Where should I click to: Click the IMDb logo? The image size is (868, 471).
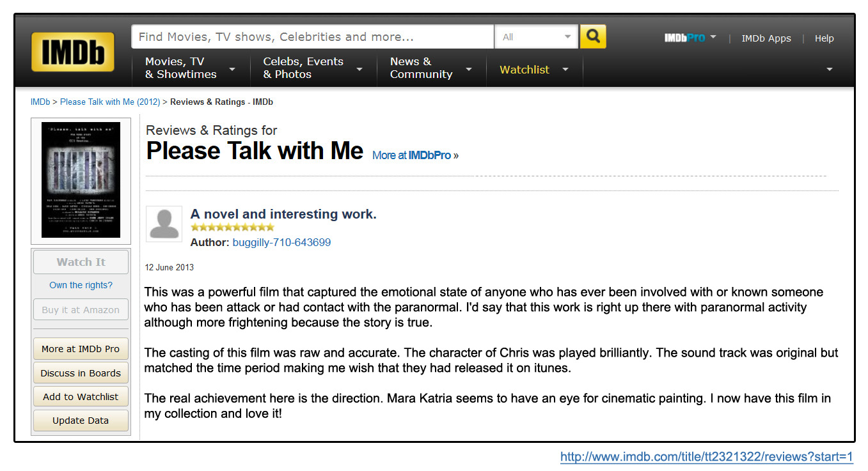(72, 52)
